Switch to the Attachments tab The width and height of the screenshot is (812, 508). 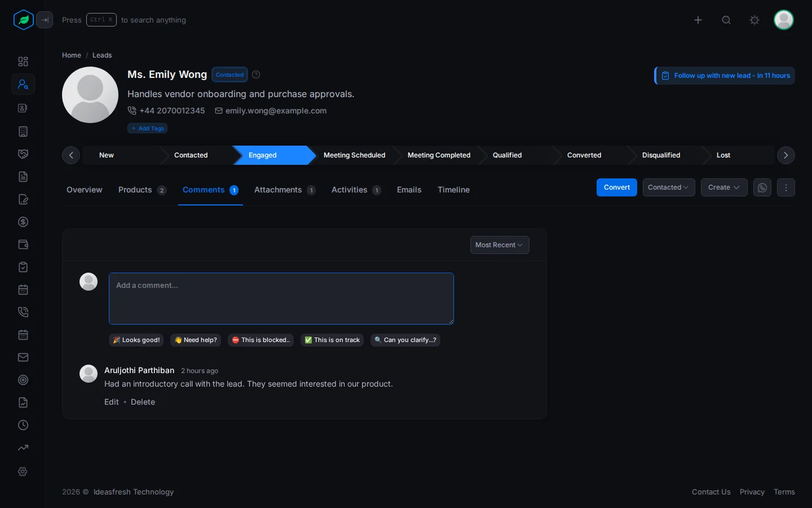click(x=285, y=190)
